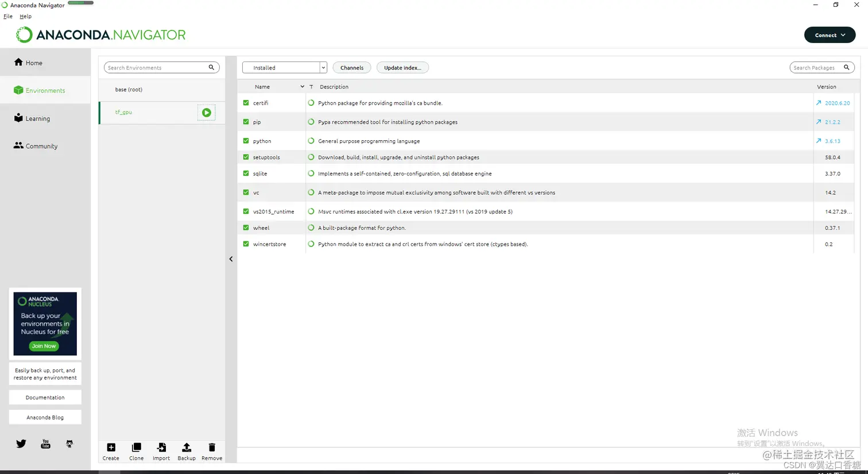The height and width of the screenshot is (474, 868).
Task: Open the YouTube icon link
Action: click(x=45, y=444)
